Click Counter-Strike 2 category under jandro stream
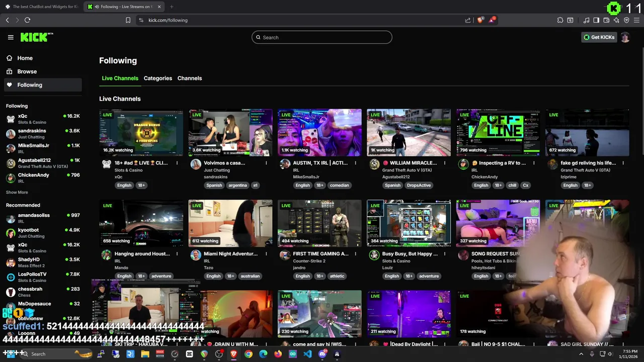Image resolution: width=644 pixels, height=362 pixels. coord(309,261)
